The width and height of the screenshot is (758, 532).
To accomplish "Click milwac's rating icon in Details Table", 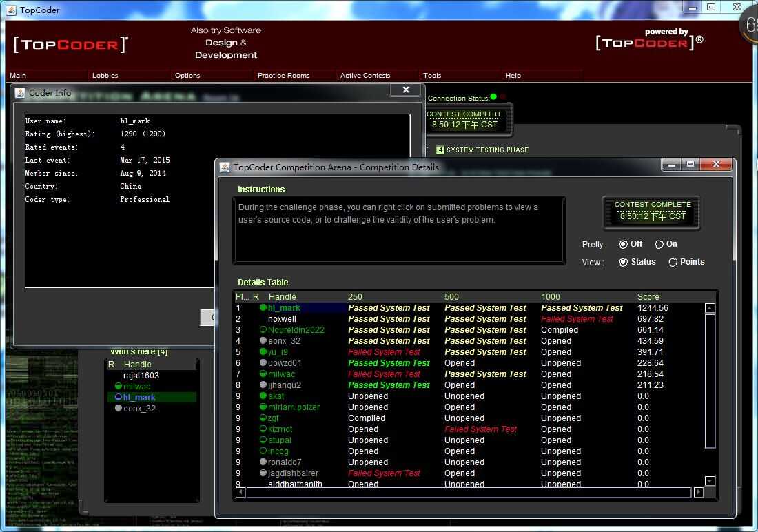I will (263, 374).
